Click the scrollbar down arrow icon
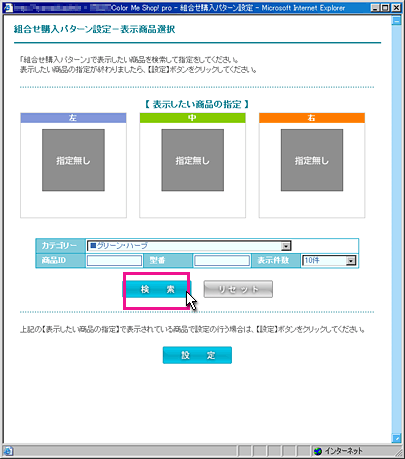405x459 pixels. click(x=396, y=438)
